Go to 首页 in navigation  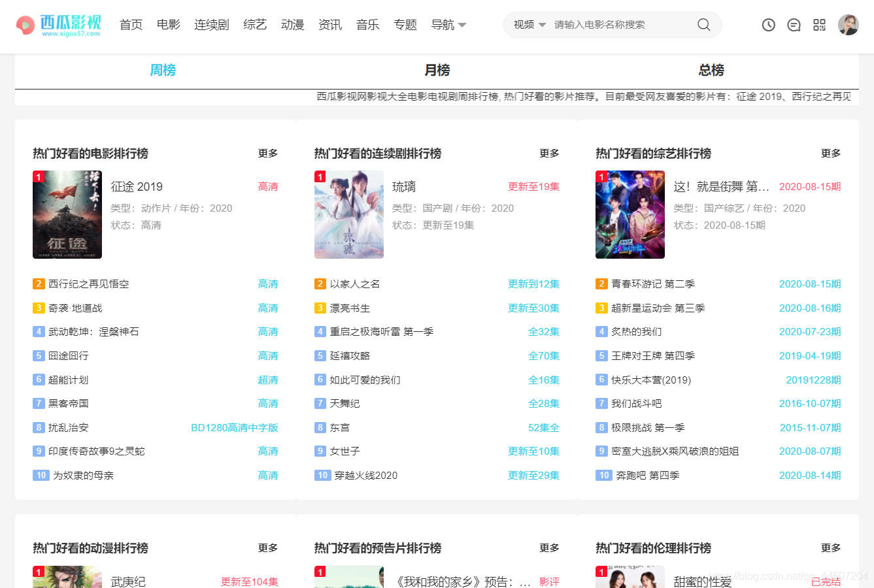click(131, 25)
